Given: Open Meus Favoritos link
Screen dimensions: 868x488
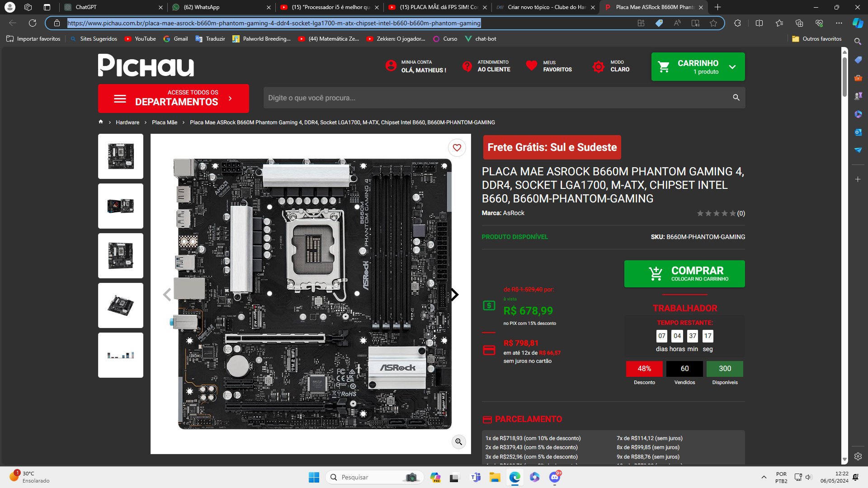Looking at the screenshot, I should 549,66.
